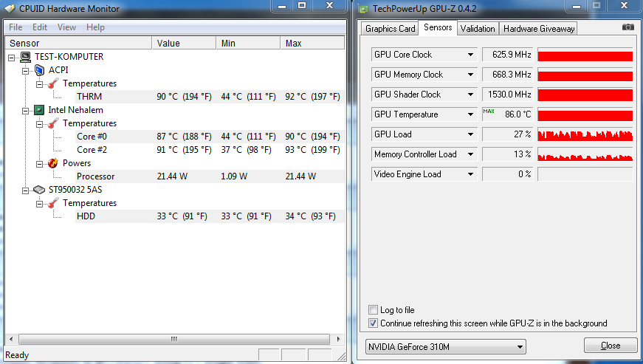Click the Sensor column header

pyautogui.click(x=78, y=43)
